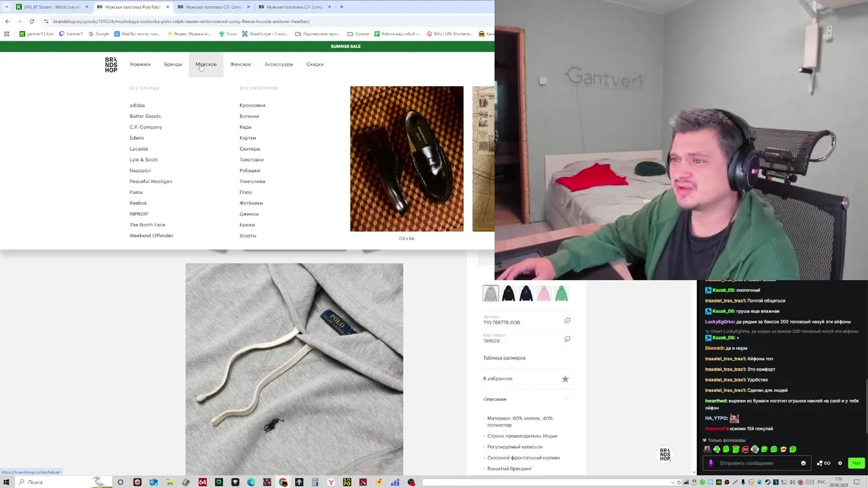
Task: Click the green Чат send button
Action: point(856,463)
